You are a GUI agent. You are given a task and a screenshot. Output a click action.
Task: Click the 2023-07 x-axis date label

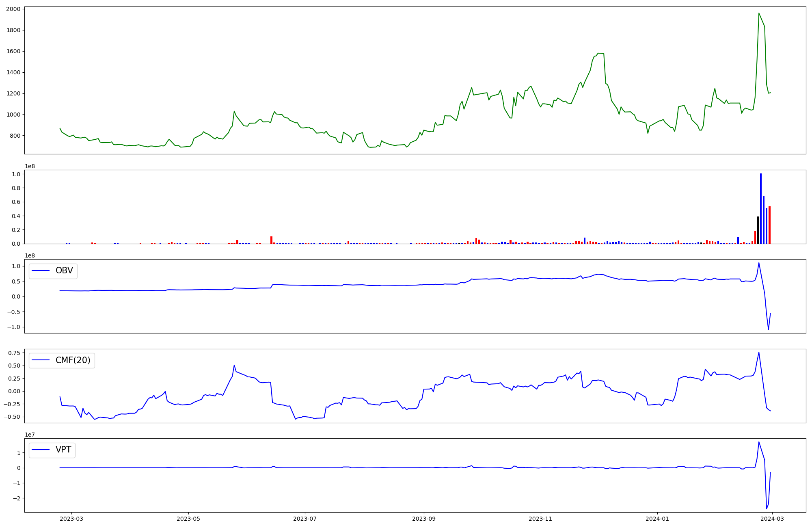(x=305, y=519)
